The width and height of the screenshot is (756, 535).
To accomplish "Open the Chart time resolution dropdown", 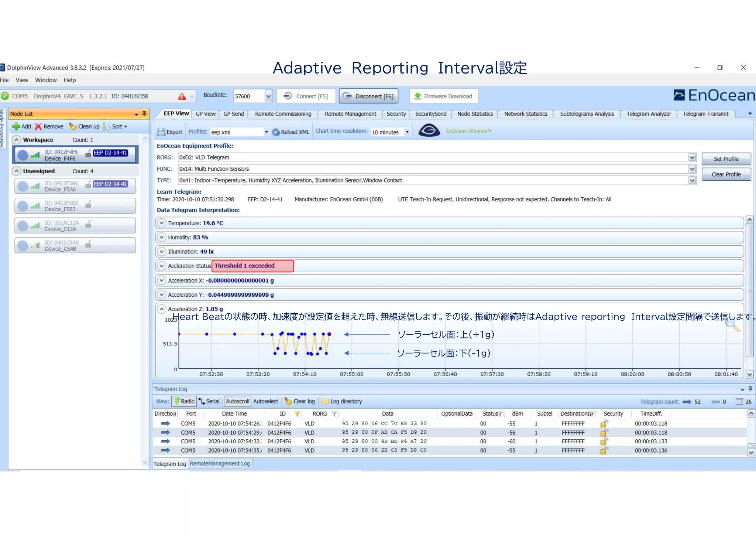I will point(407,132).
